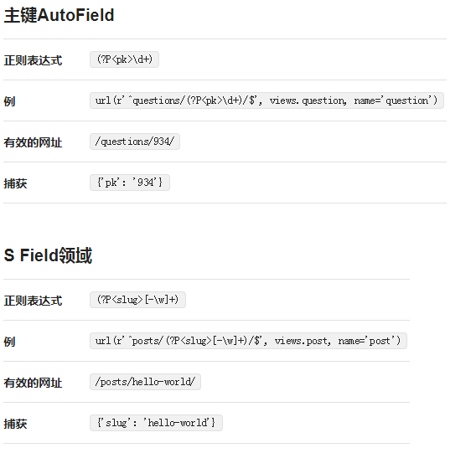Select the (?P<slug>[-\w]+) regex code box

pyautogui.click(x=137, y=300)
